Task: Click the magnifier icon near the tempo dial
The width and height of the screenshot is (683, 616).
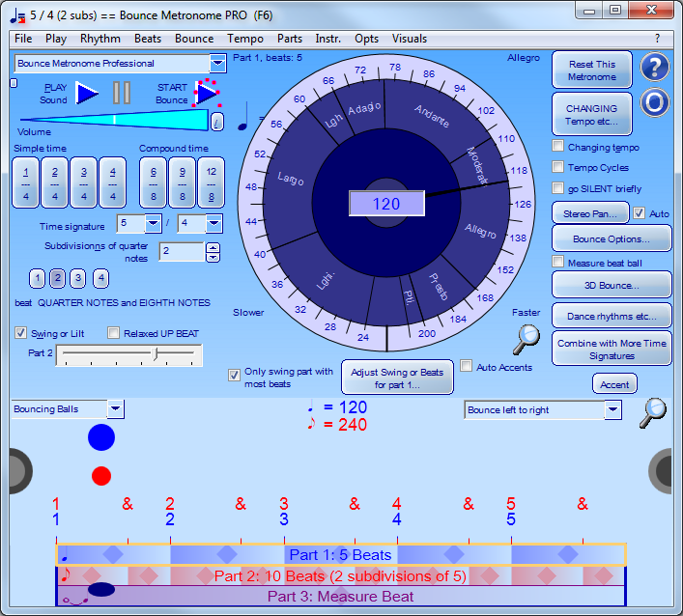Action: (x=526, y=339)
